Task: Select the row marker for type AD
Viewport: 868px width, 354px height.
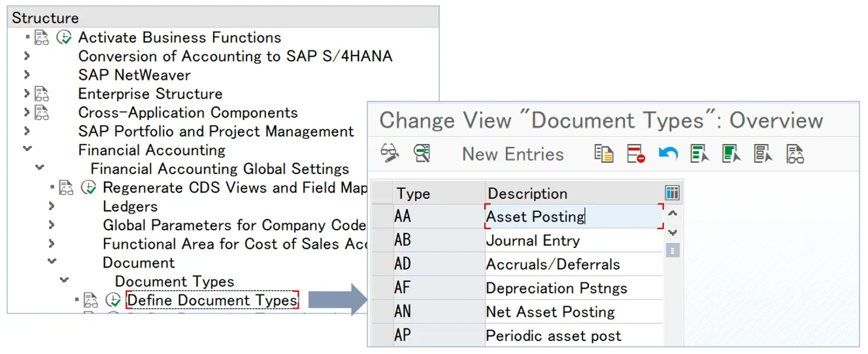Action: 382,264
